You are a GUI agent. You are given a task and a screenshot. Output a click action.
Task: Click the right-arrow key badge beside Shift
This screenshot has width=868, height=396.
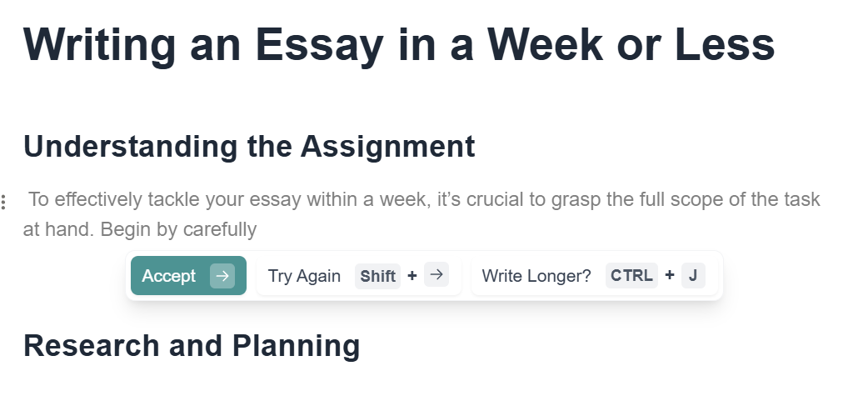pyautogui.click(x=436, y=276)
